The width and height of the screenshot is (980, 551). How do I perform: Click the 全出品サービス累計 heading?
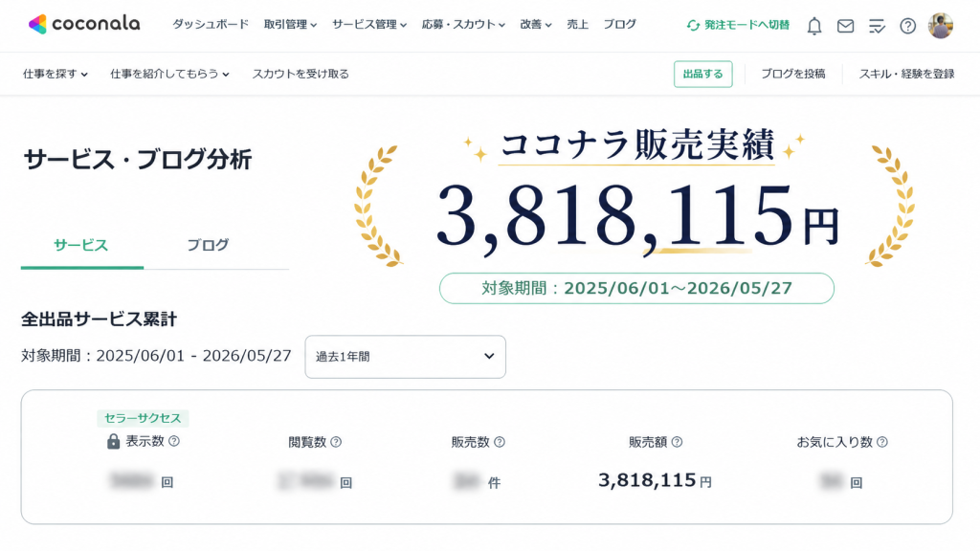[x=99, y=320]
